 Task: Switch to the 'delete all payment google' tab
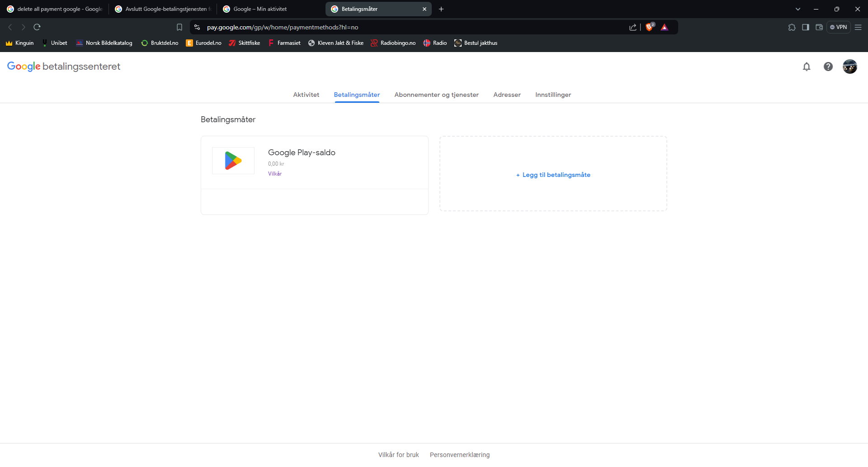point(55,9)
